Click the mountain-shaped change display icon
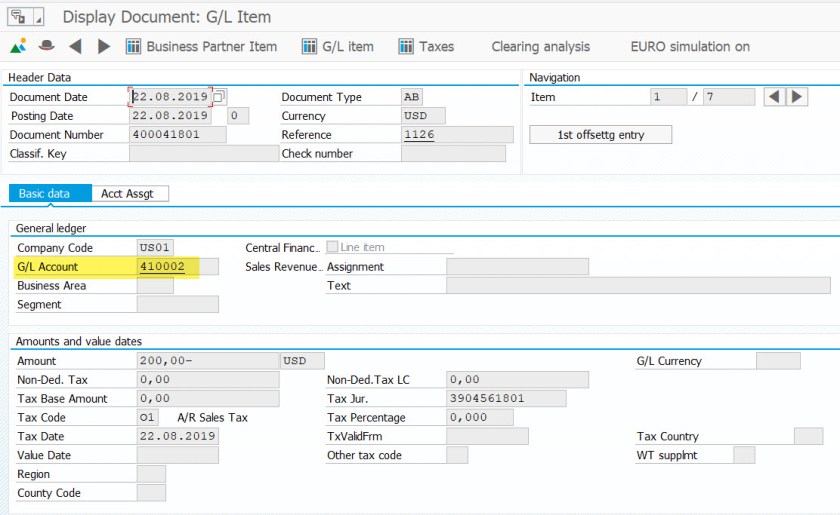 coord(18,47)
